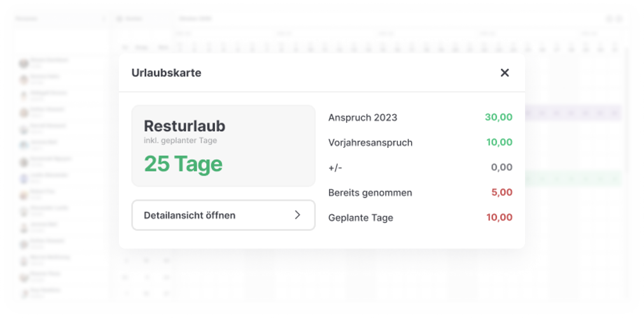This screenshot has height=318, width=644.
Task: Click the 30,00 entitlement value
Action: [x=498, y=118]
